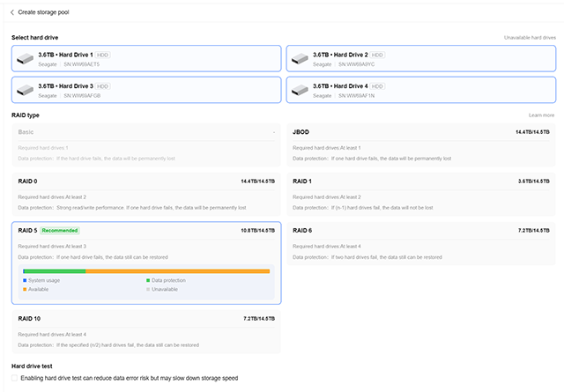Open the Learn more link
The image size is (564, 392).
tap(541, 115)
